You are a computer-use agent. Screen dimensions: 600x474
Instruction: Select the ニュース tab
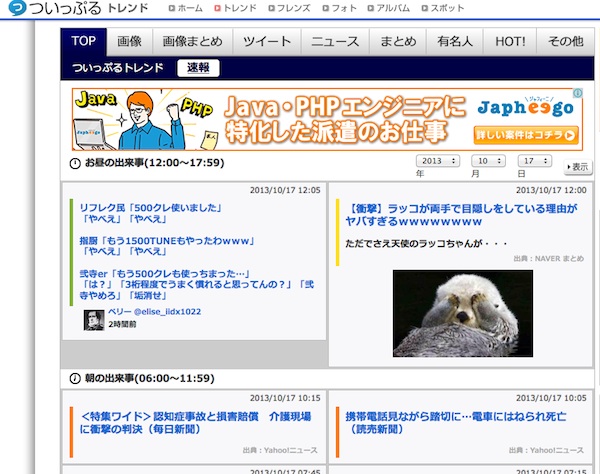tap(334, 41)
